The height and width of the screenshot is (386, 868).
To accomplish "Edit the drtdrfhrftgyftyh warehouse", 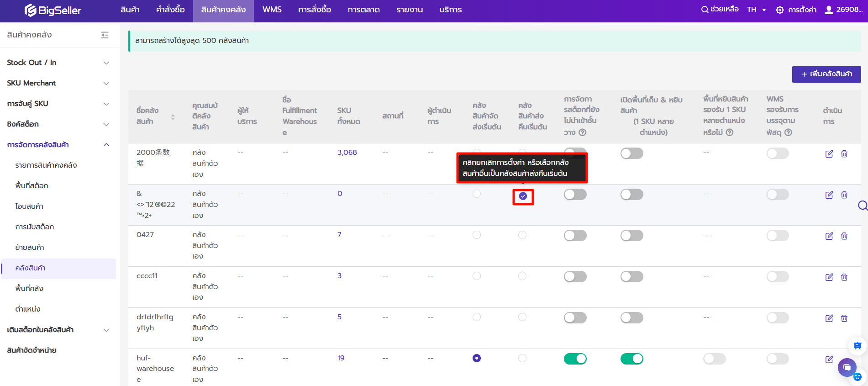I will point(829,318).
